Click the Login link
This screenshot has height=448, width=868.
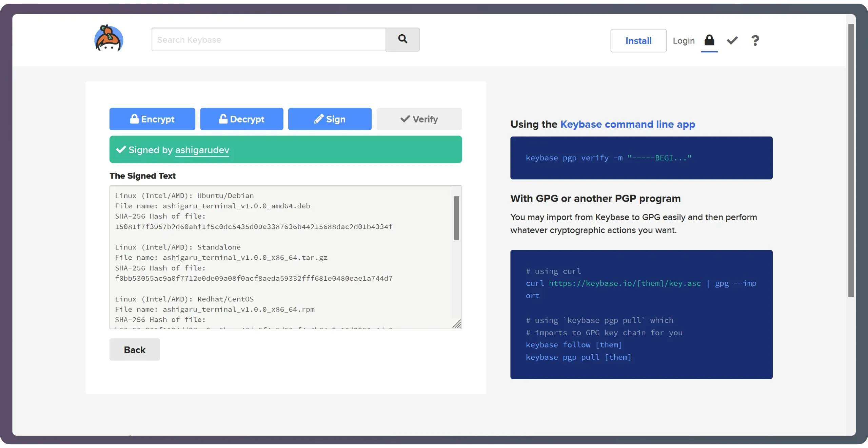(684, 41)
